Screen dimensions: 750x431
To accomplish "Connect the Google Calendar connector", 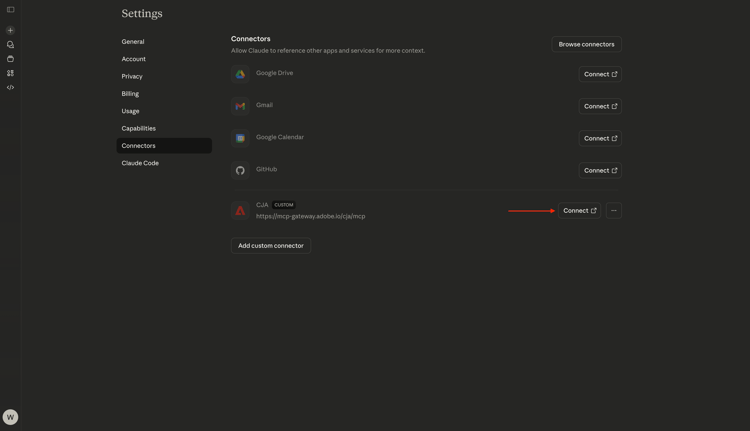I will click(x=600, y=138).
